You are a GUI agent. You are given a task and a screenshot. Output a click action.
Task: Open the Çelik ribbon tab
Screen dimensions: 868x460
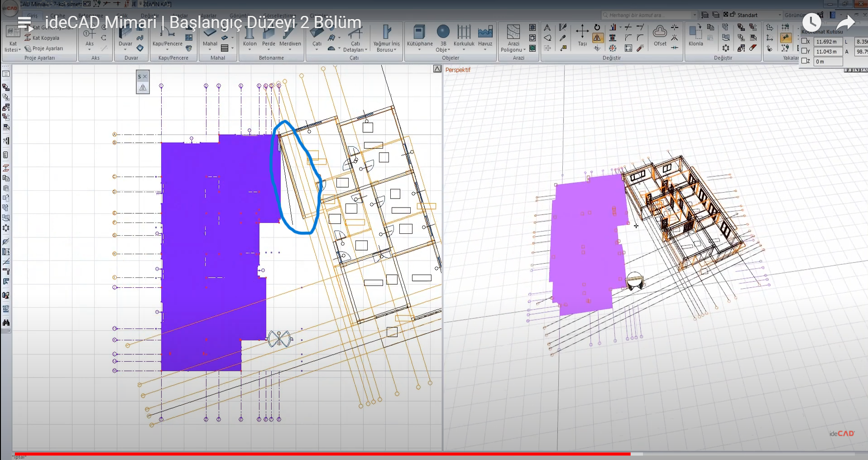[123, 16]
